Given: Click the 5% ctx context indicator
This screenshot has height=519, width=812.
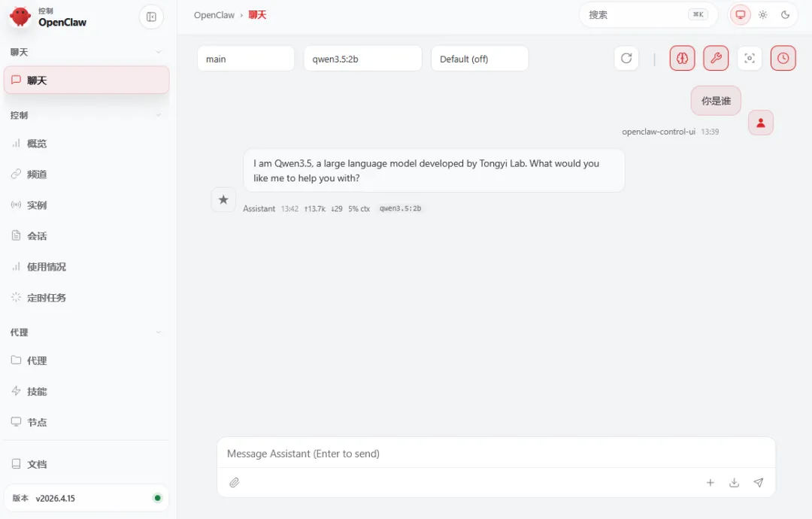Looking at the screenshot, I should pyautogui.click(x=359, y=209).
